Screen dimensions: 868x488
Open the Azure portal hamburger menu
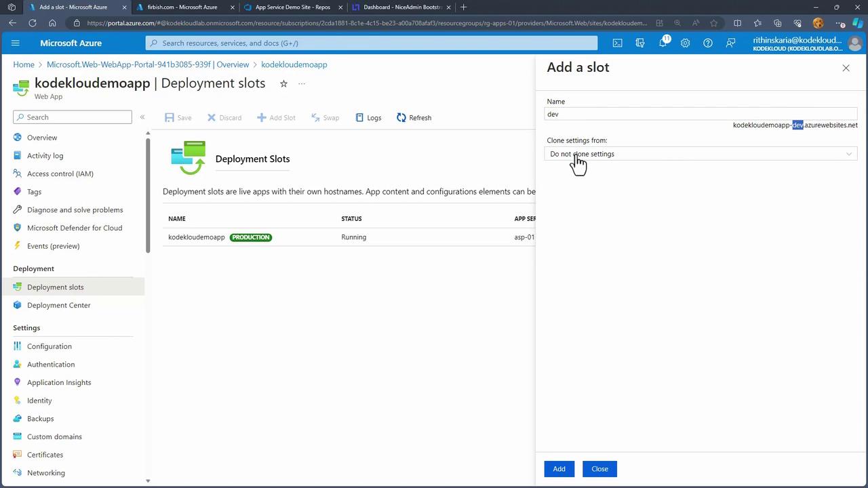pyautogui.click(x=16, y=43)
